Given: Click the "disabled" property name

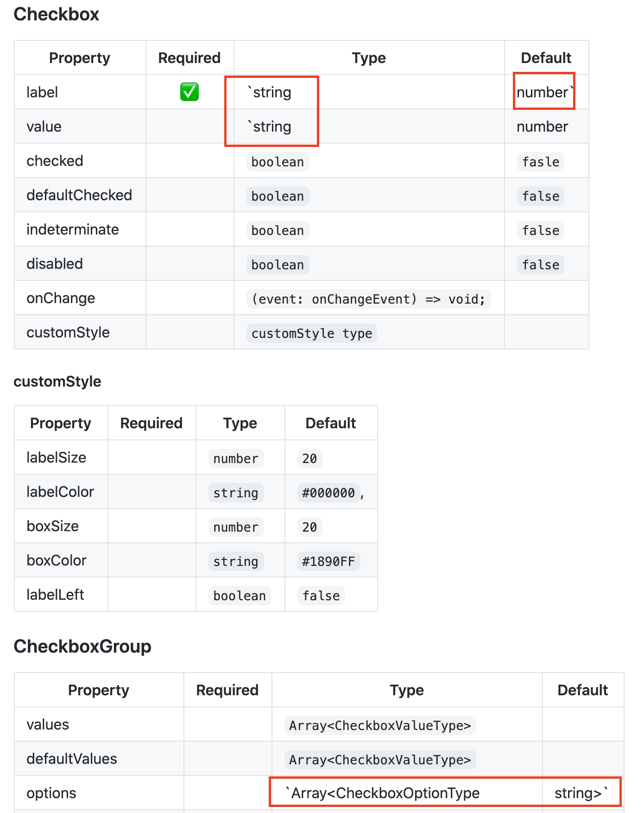Looking at the screenshot, I should point(55,264).
